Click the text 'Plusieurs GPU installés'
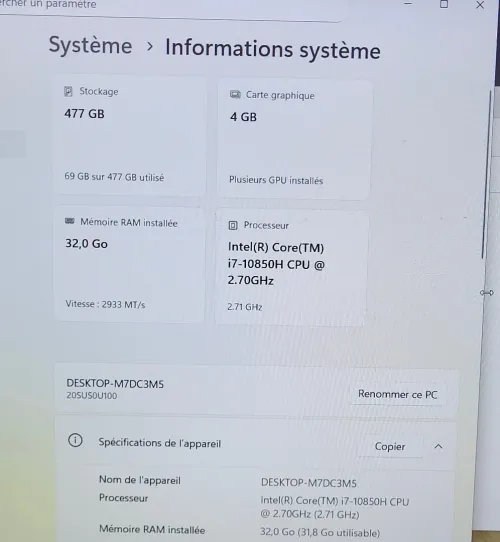500x542 pixels. [x=276, y=180]
